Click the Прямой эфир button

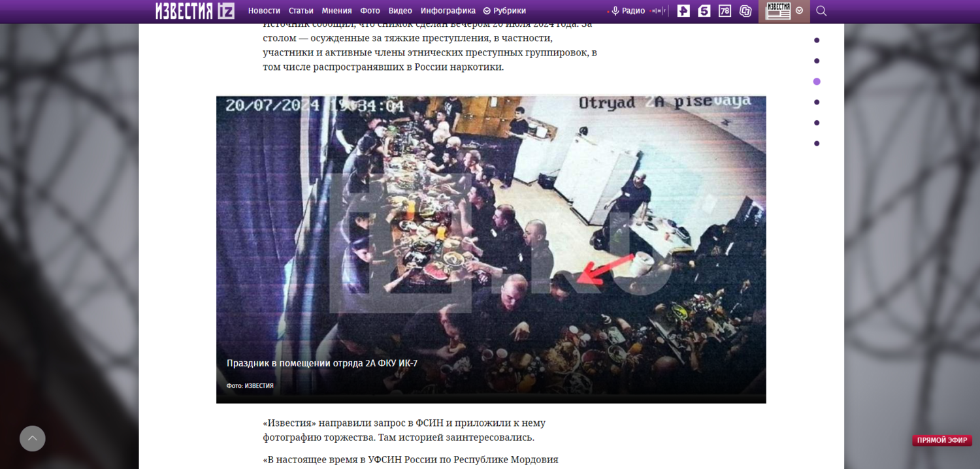[941, 440]
